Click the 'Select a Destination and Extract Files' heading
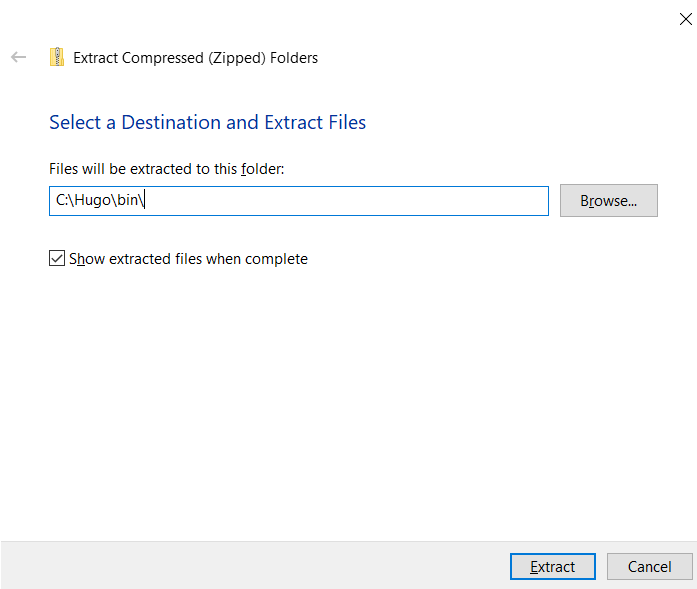The width and height of the screenshot is (697, 589). tap(207, 122)
